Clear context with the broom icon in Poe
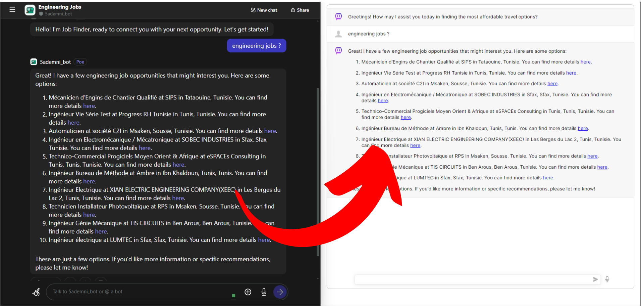This screenshot has height=306, width=644. point(36,292)
